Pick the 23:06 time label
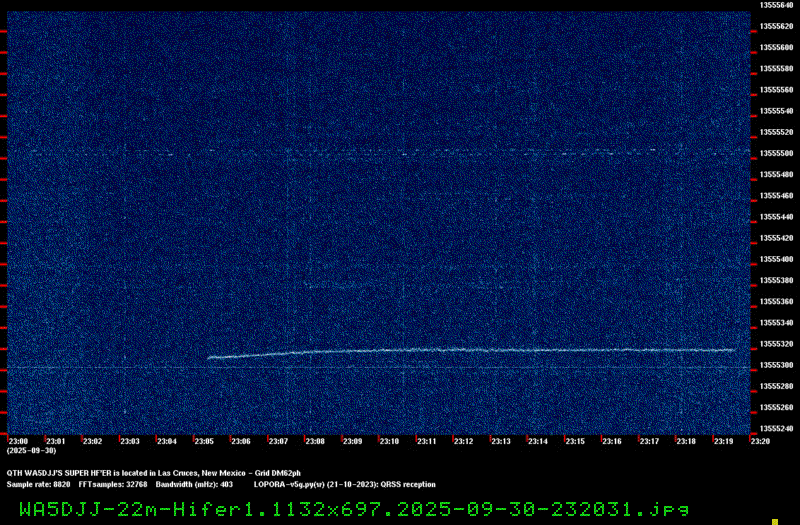The image size is (800, 525). (241, 441)
